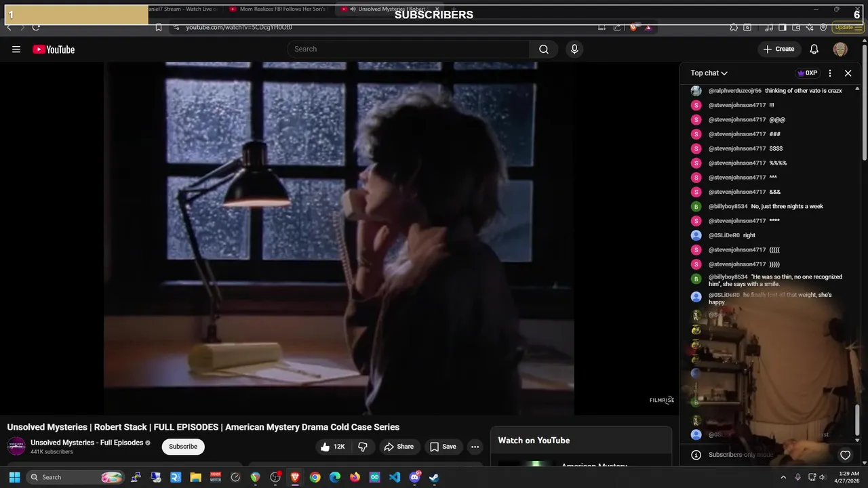Open the YouTube guide hamburger menu
The image size is (868, 488).
[16, 49]
